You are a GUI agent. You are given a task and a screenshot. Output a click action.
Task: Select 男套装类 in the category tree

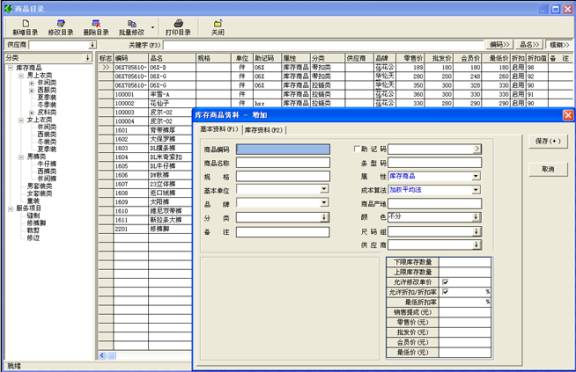tap(39, 186)
